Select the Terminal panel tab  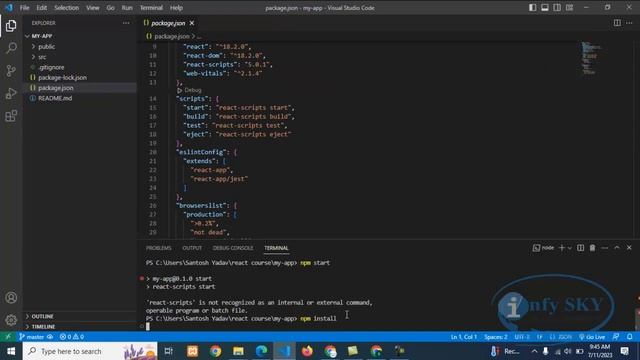[x=276, y=248]
